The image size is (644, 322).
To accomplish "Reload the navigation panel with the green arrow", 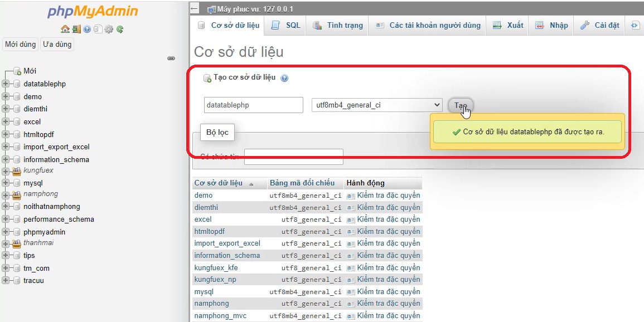I will pyautogui.click(x=119, y=29).
